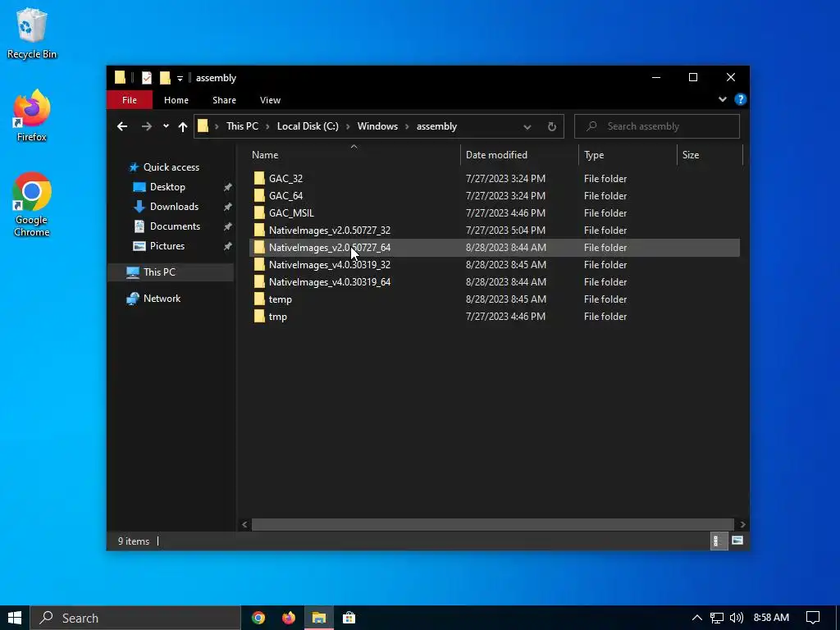Select Quick access in the navigation pane
The height and width of the screenshot is (630, 840).
pos(171,167)
